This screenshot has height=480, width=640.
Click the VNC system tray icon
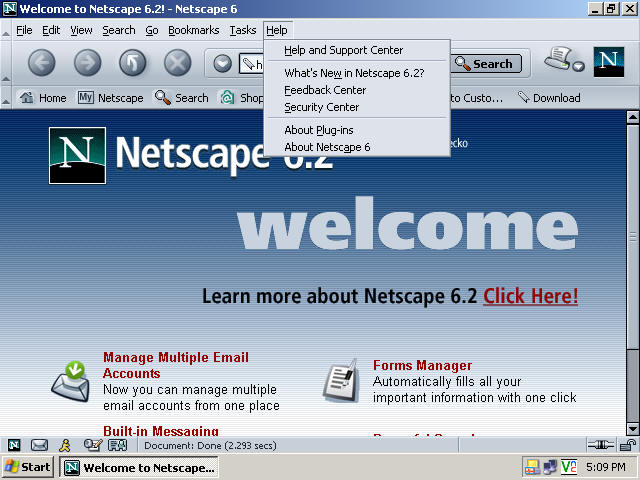[569, 467]
